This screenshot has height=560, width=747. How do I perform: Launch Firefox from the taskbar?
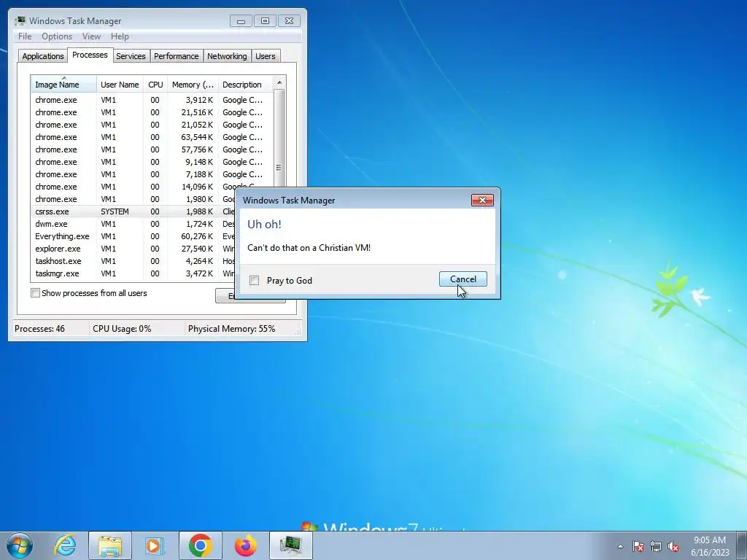[x=245, y=545]
